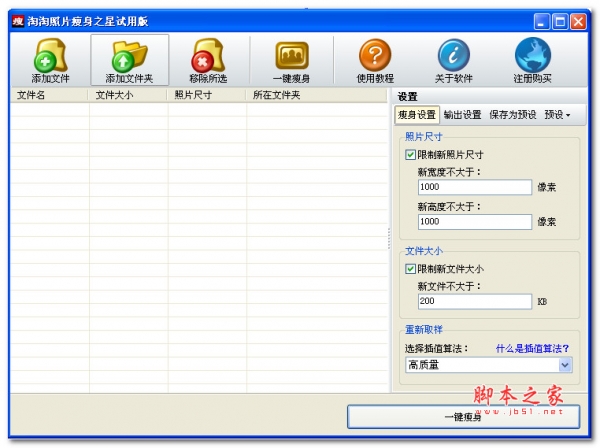Expand the 预设 presets dropdown

pyautogui.click(x=557, y=115)
